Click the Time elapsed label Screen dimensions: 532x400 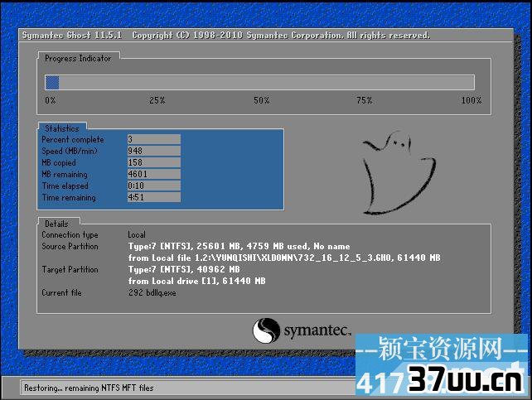pyautogui.click(x=65, y=186)
